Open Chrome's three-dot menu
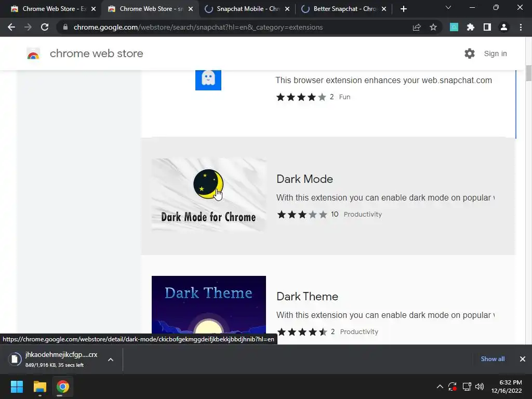 521,27
